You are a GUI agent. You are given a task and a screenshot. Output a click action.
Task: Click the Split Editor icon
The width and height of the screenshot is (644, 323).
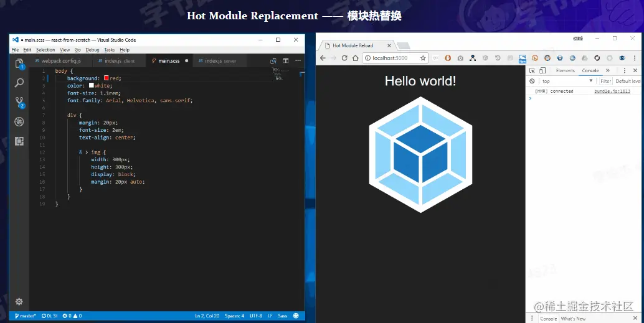click(x=286, y=61)
